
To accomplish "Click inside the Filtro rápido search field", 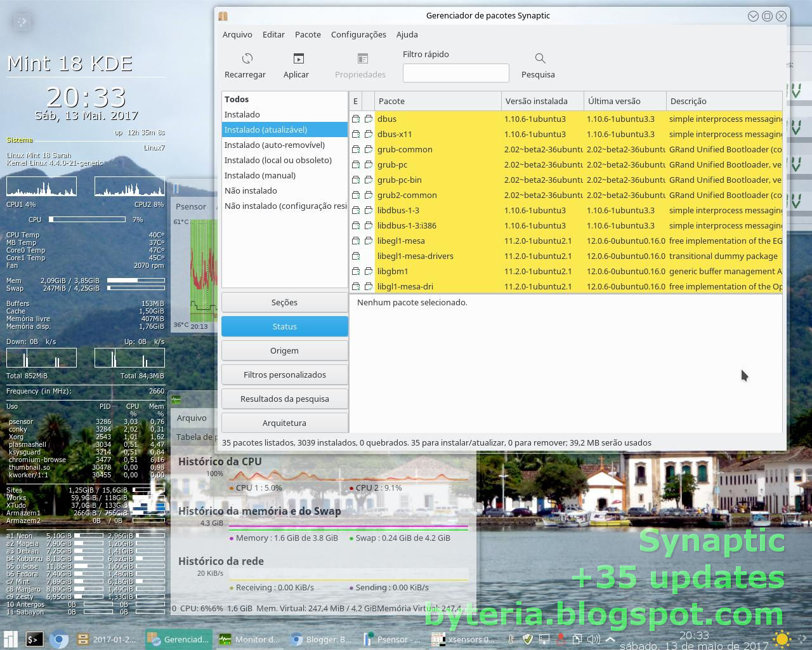I will [x=455, y=72].
